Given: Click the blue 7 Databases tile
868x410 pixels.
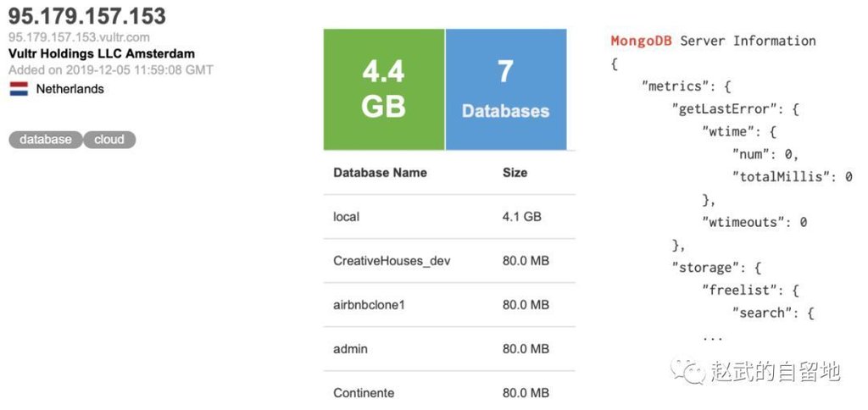Looking at the screenshot, I should pyautogui.click(x=505, y=89).
